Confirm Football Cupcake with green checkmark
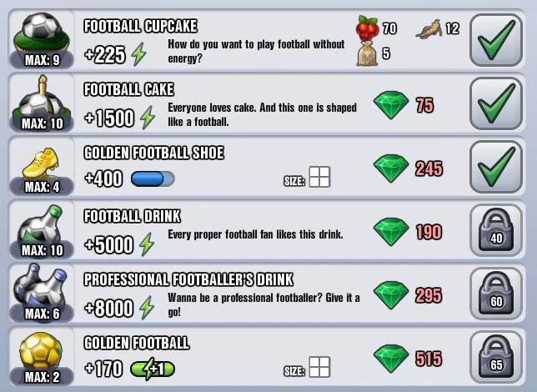Viewport: 537px width, 392px height. point(496,40)
